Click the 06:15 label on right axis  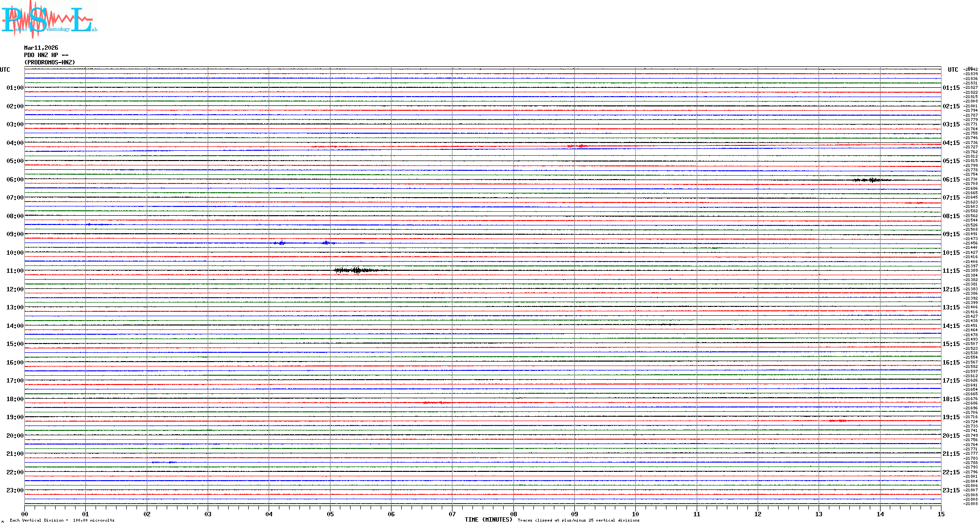(951, 180)
